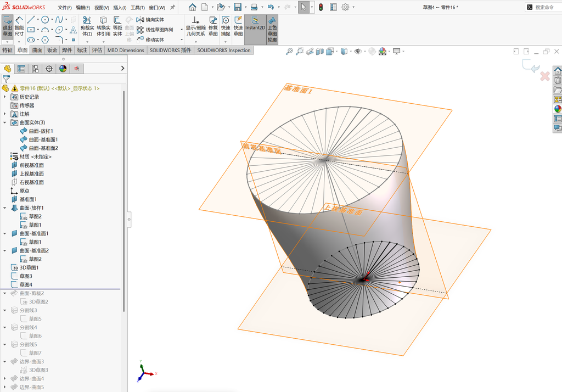Click the Options gear icon

click(345, 7)
